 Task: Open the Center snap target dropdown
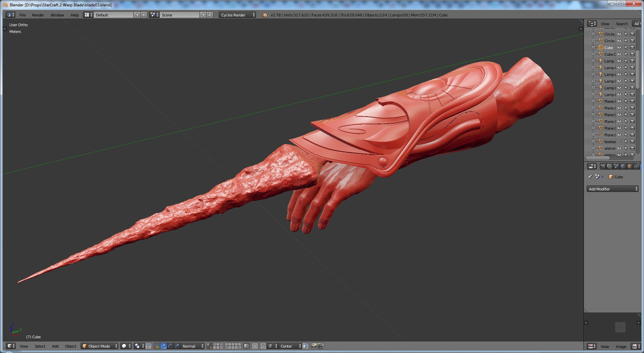pyautogui.click(x=290, y=346)
